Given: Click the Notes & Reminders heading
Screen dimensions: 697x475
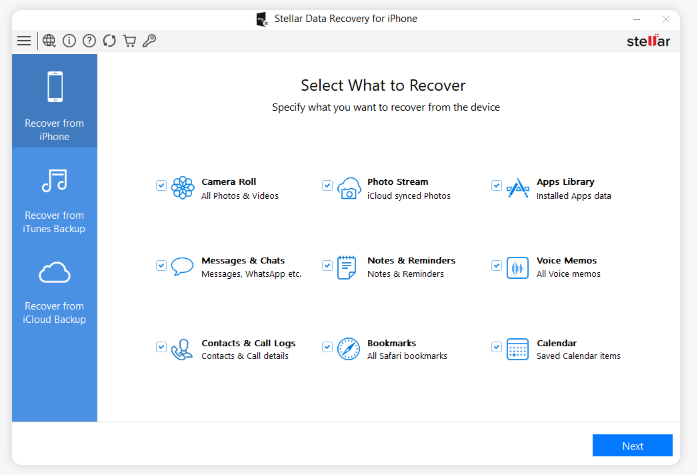Looking at the screenshot, I should [411, 260].
